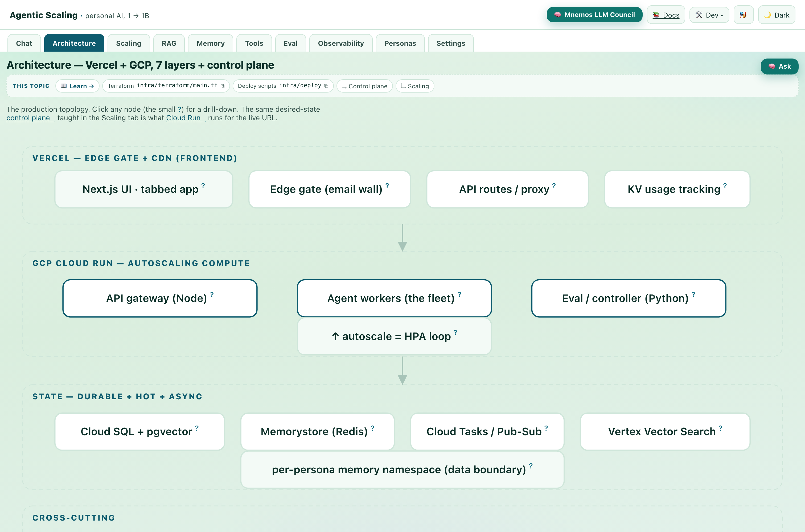Open drill-down for Cloud SQL + pgvector

196,428
